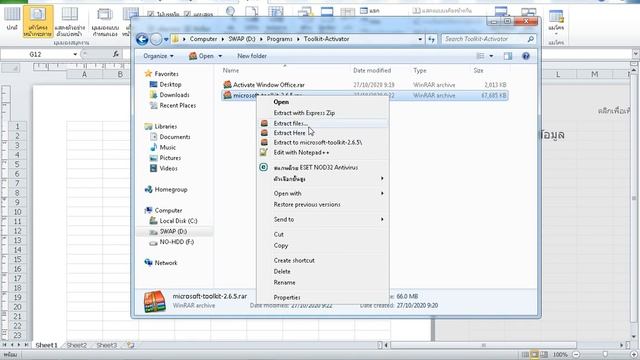Click the SWAP (D:) segment in the address bar

click(x=242, y=39)
